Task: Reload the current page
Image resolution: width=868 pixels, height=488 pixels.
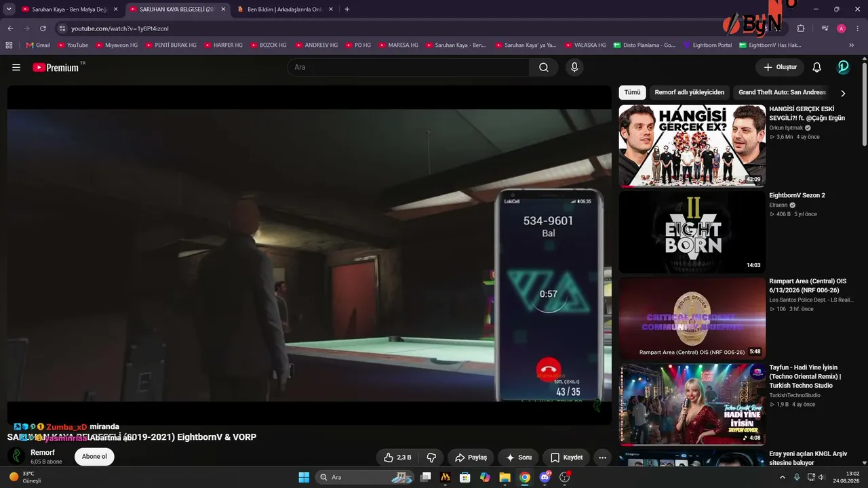Action: (43, 28)
